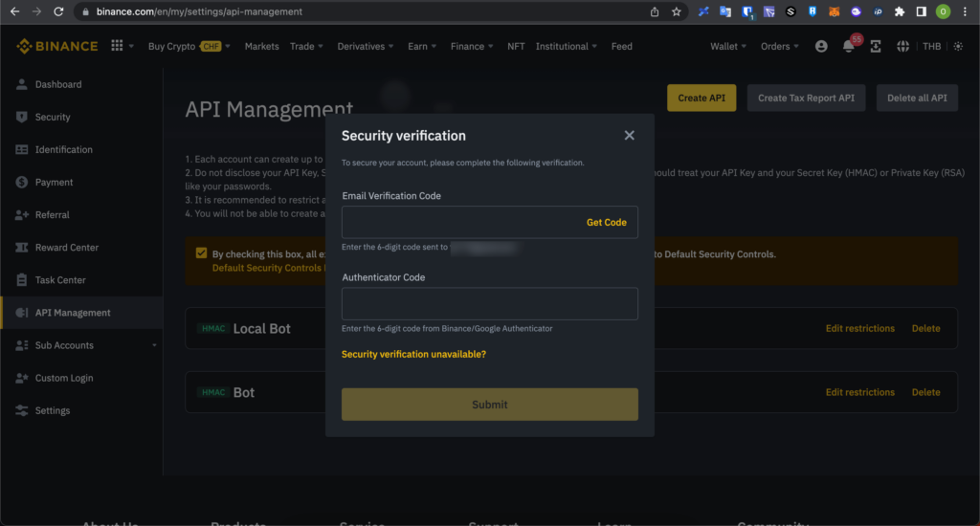Open the Orders dropdown

click(x=779, y=46)
